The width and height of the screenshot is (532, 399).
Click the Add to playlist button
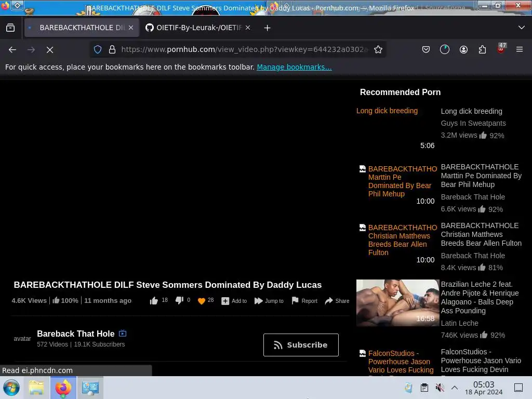(x=234, y=301)
